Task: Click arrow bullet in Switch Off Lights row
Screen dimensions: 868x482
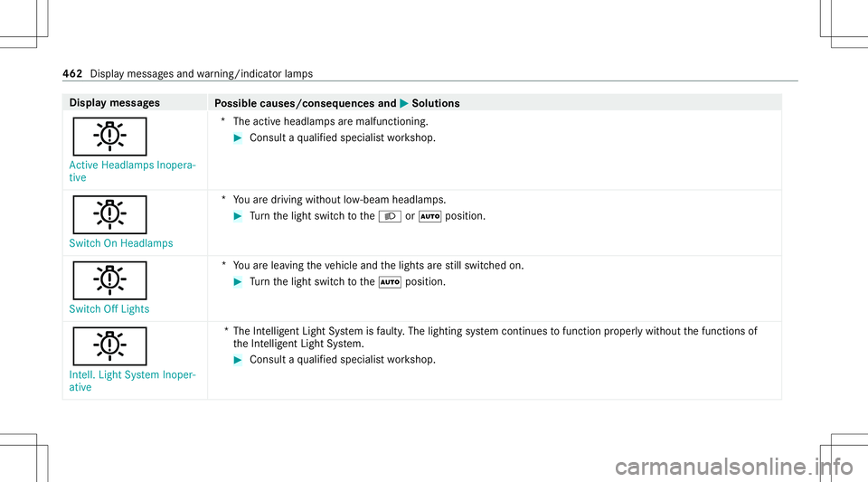Action: coord(238,282)
